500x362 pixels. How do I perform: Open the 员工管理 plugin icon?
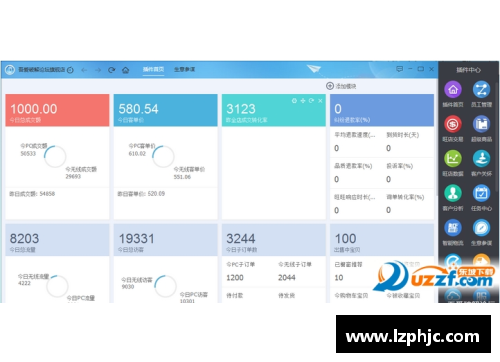pyautogui.click(x=481, y=89)
